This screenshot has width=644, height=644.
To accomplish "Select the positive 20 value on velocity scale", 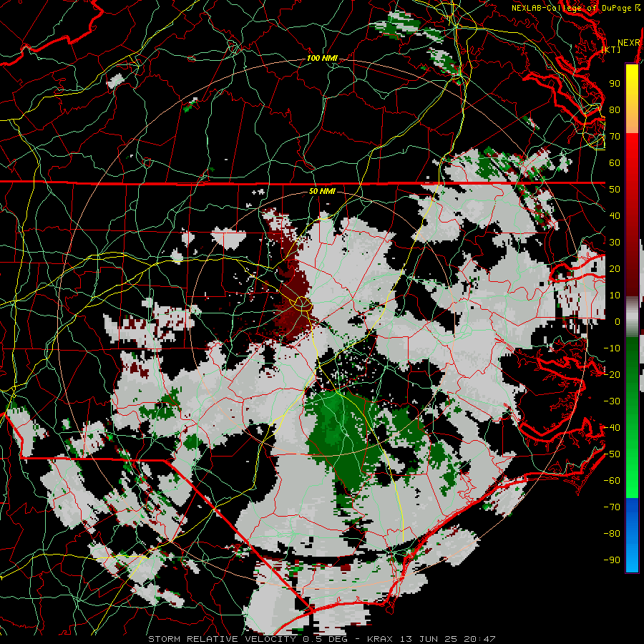I will coord(615,268).
